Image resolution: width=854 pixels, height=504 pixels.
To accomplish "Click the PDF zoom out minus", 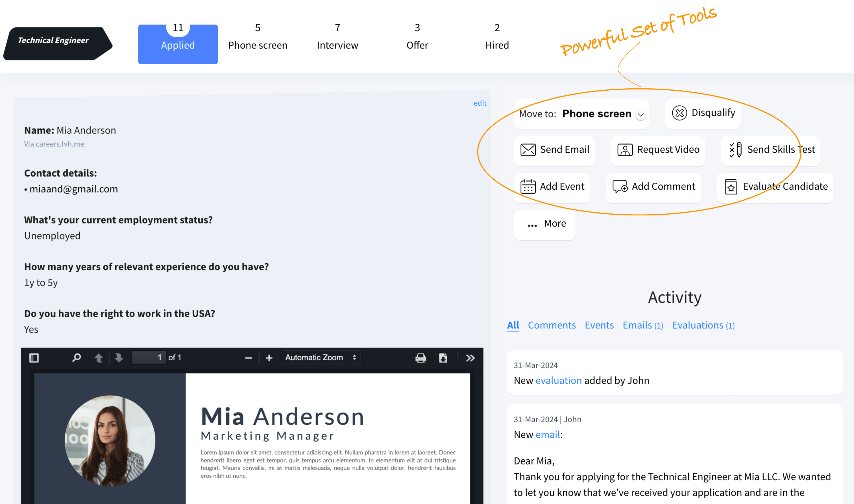I will [248, 358].
